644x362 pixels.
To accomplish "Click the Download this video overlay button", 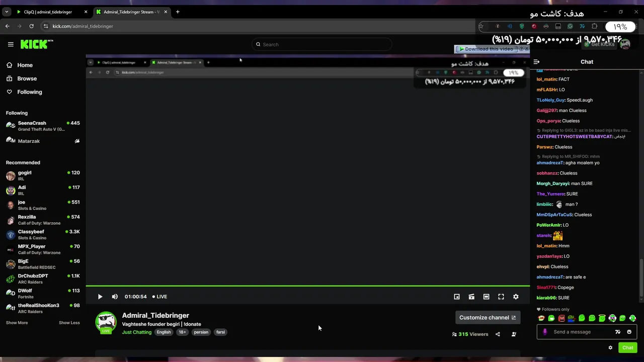I will [486, 49].
